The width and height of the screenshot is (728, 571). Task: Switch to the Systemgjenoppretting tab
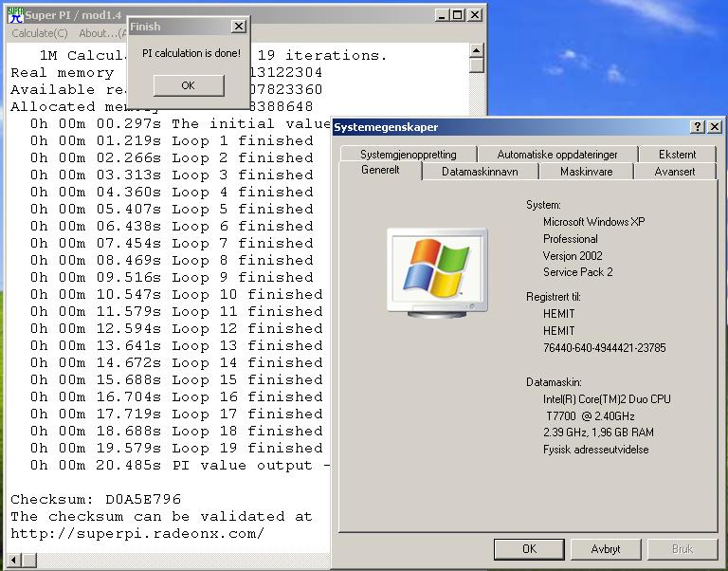(409, 155)
